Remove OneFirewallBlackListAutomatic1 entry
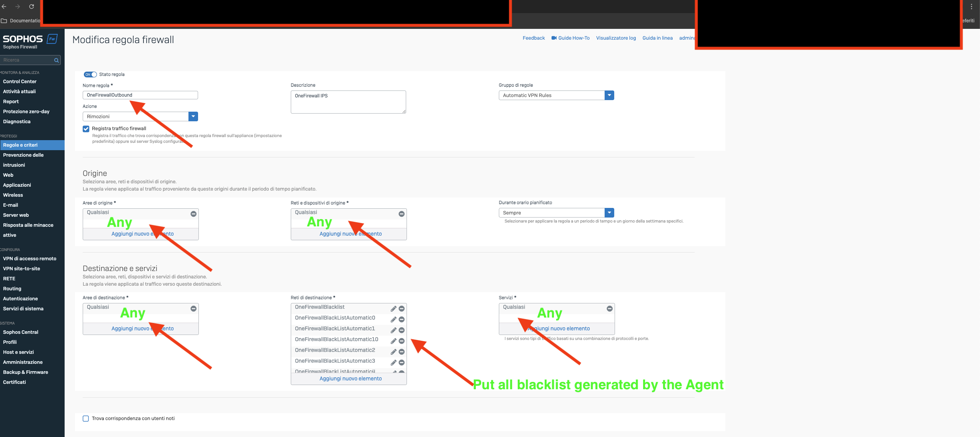 [x=402, y=330]
